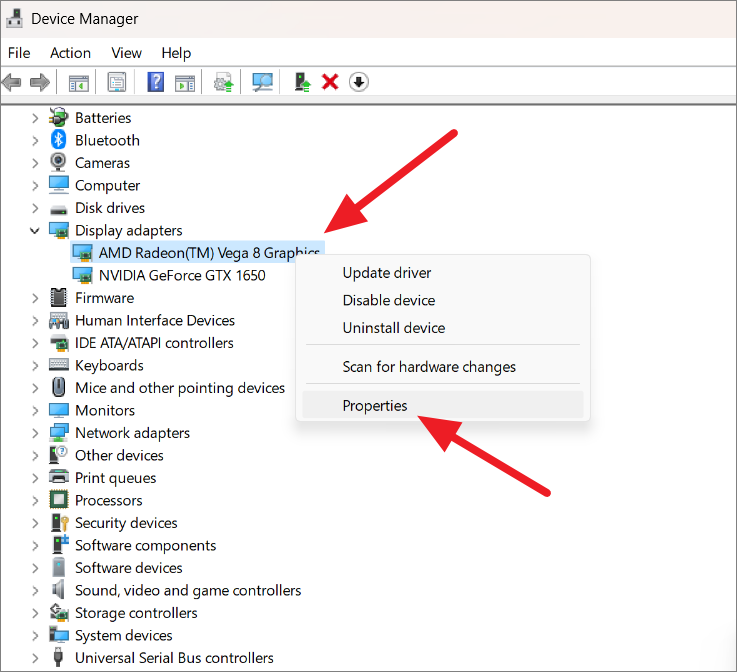Click the Device Manager title bar icon

tap(15, 18)
